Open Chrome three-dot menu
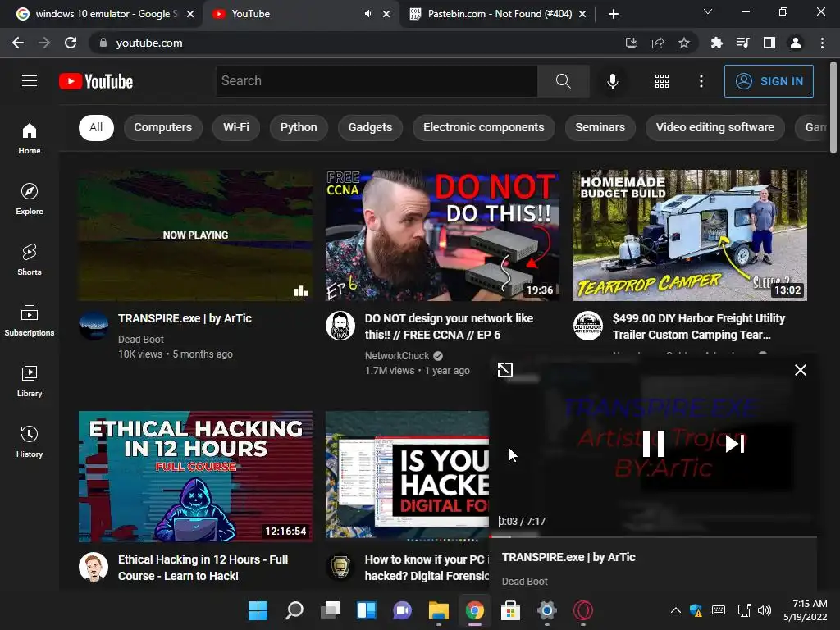Screen dimensions: 840x630 pyautogui.click(x=822, y=43)
